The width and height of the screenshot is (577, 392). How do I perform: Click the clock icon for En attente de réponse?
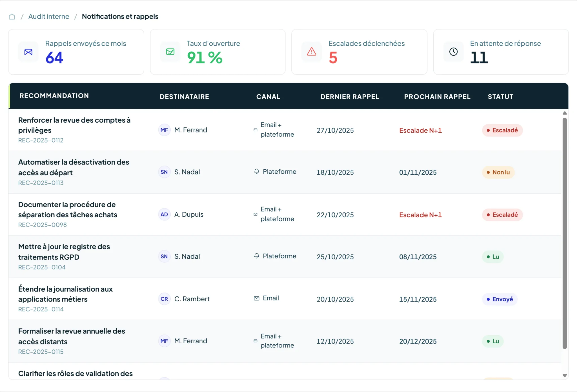(453, 52)
